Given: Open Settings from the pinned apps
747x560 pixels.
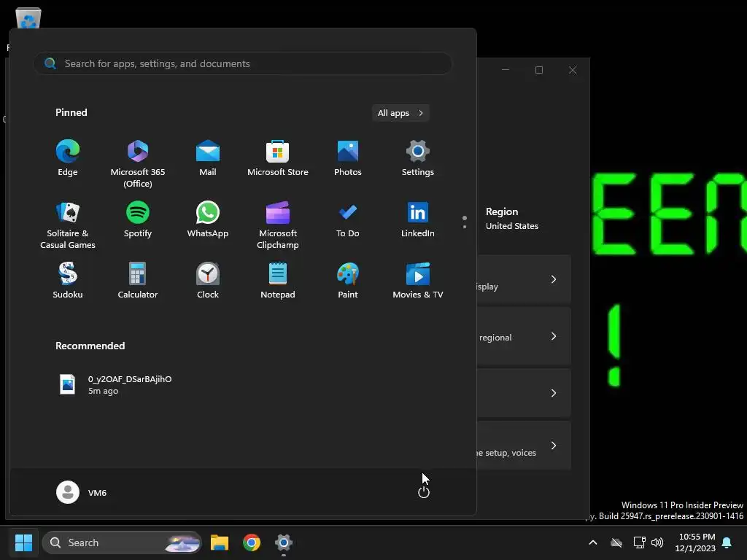Looking at the screenshot, I should click(x=418, y=158).
